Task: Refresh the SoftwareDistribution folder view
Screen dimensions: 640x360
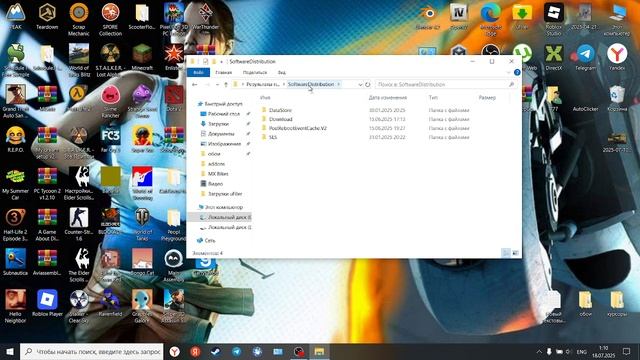Action: [367, 84]
